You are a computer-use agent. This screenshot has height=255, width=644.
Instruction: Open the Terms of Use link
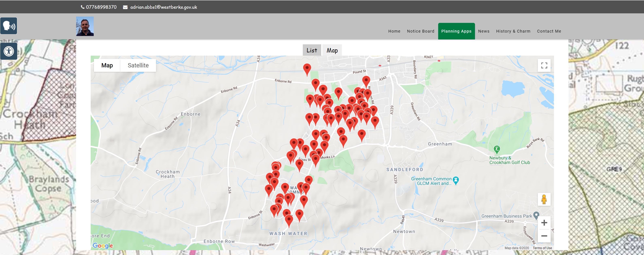[542, 248]
